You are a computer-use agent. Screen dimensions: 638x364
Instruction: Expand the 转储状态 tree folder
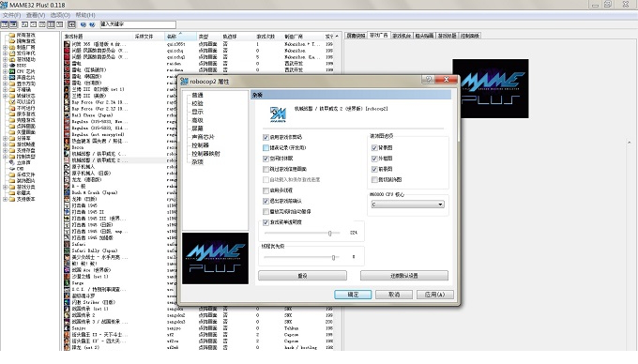coord(5,96)
